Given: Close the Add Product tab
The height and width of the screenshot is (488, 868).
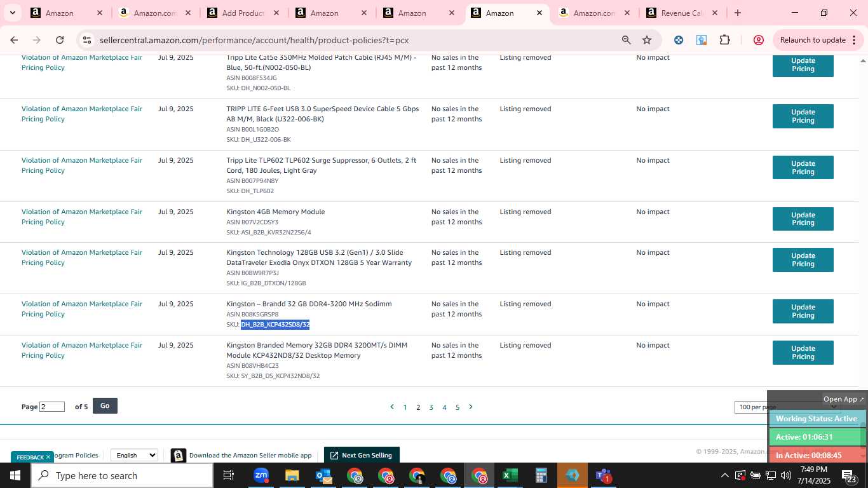Looking at the screenshot, I should [275, 13].
